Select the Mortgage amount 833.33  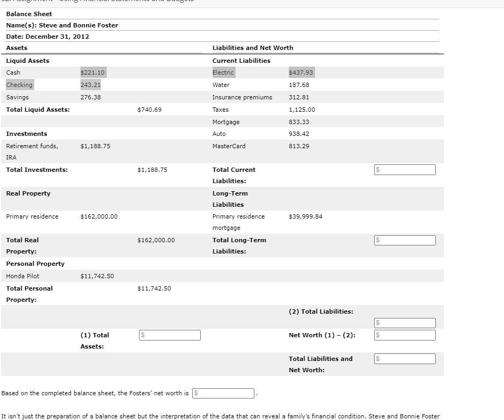pos(299,122)
